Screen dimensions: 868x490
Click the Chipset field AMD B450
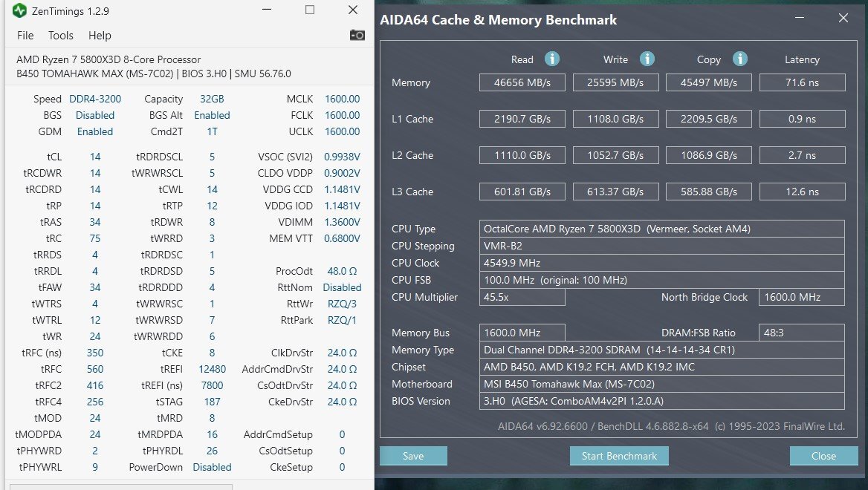(662, 367)
